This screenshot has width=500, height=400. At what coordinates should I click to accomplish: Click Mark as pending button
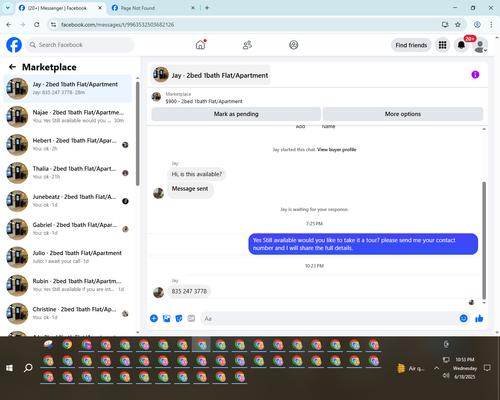236,114
